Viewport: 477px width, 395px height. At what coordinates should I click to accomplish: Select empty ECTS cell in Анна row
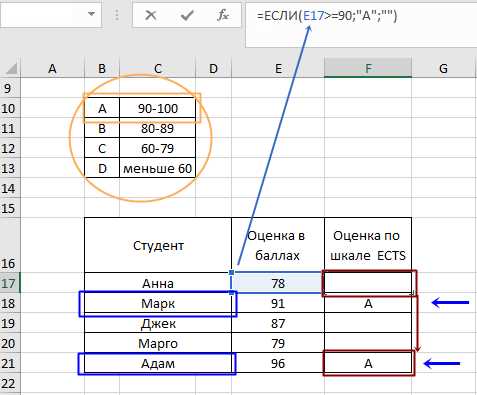click(368, 283)
